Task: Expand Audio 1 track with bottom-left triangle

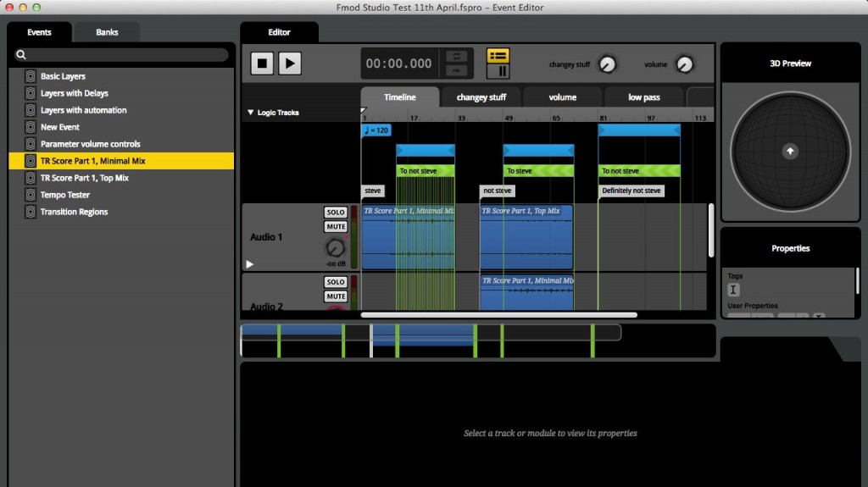Action: point(250,264)
